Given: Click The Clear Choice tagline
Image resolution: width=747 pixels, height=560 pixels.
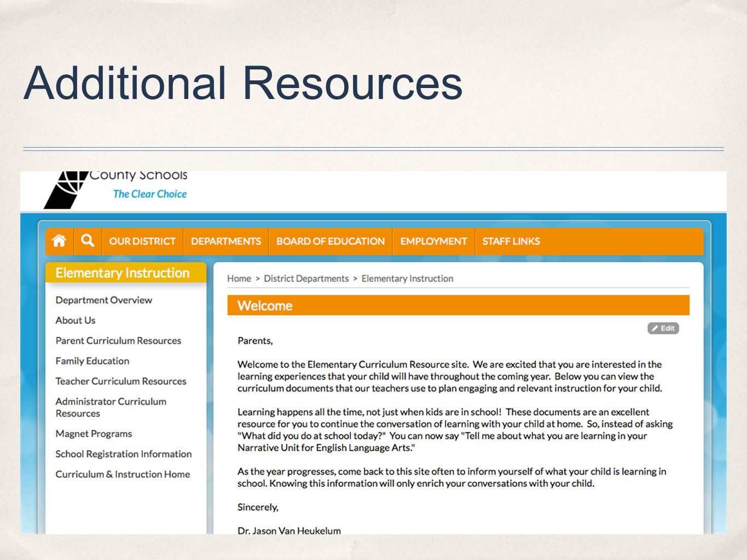Looking at the screenshot, I should (150, 194).
